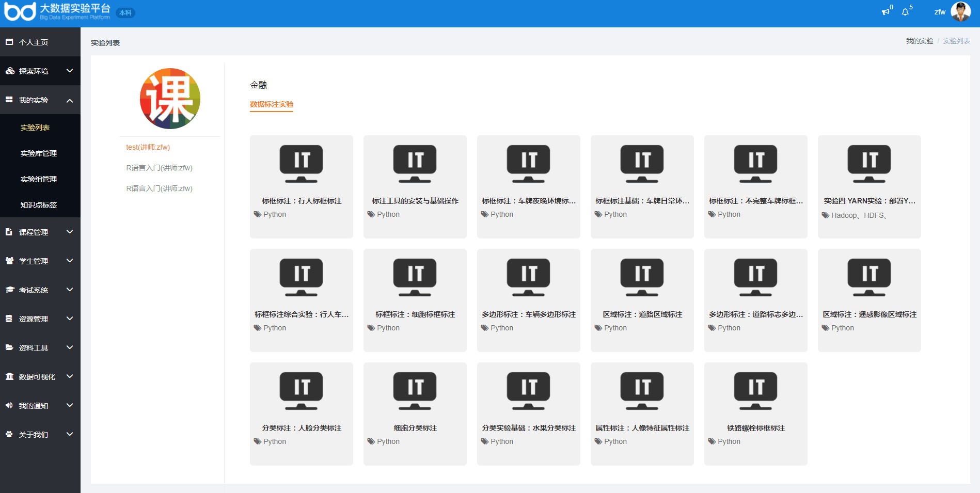Collapse the 我的实验 sidebar section
Image resolution: width=980 pixels, height=493 pixels.
(x=70, y=100)
